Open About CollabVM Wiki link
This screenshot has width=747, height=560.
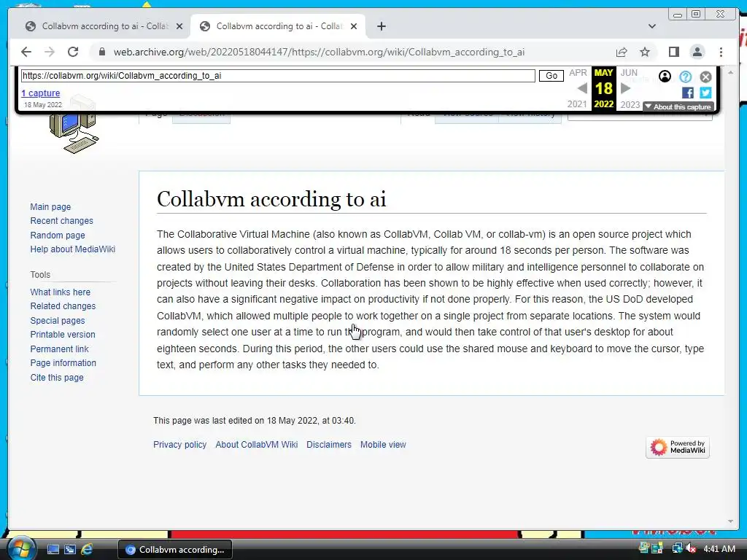256,445
